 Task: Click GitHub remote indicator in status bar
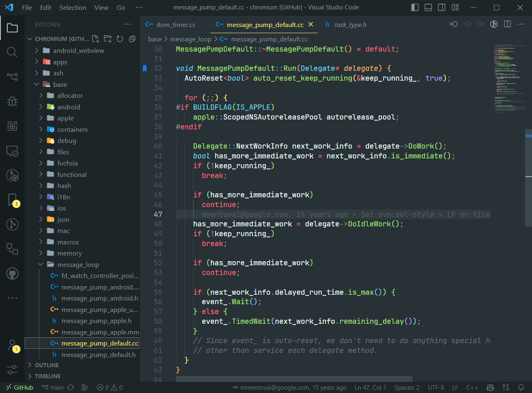(19, 387)
